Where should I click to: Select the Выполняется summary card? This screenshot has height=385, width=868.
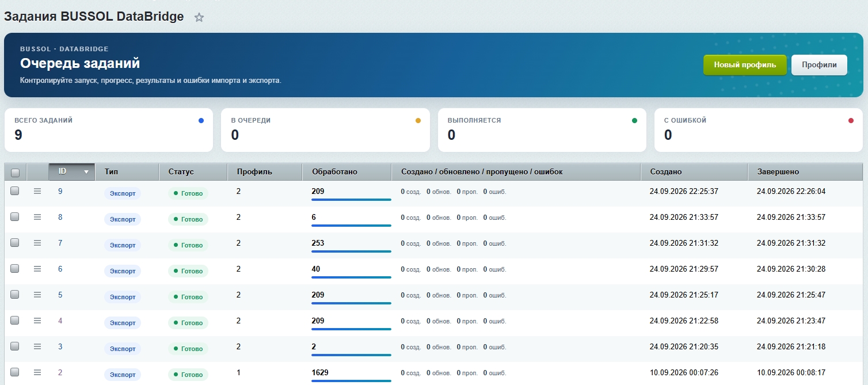click(x=542, y=130)
